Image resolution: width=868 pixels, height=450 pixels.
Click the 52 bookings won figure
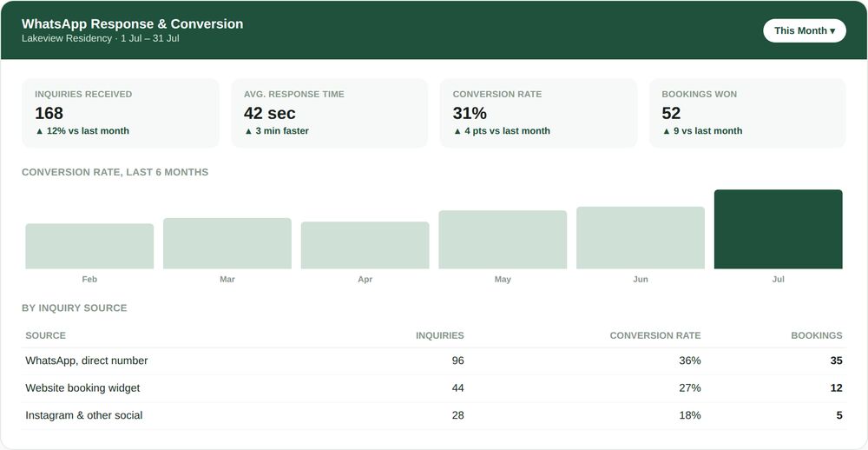tap(671, 113)
